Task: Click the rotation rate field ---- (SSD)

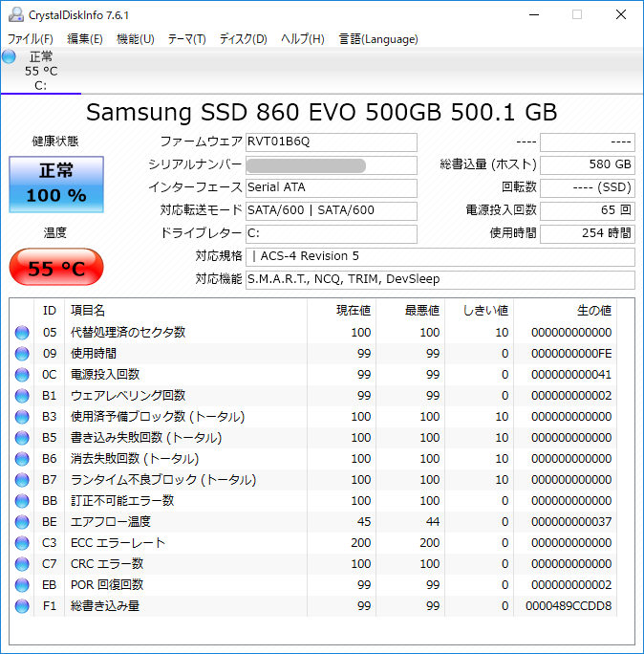Action: (588, 188)
